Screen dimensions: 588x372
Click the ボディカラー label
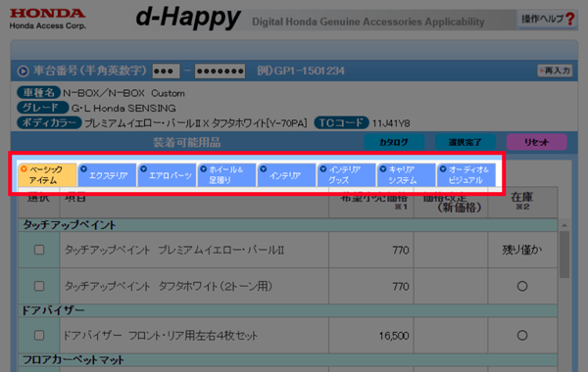click(49, 123)
